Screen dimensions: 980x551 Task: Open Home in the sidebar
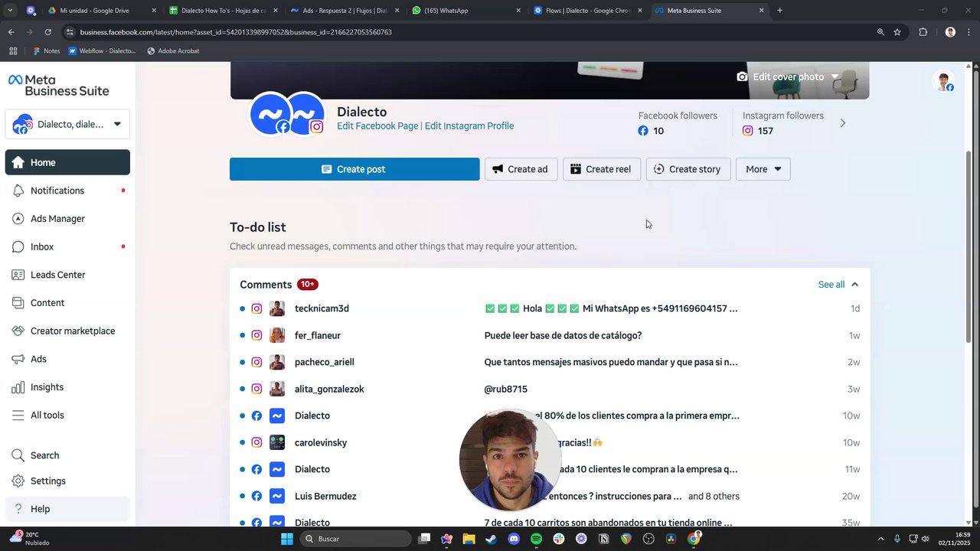[67, 162]
